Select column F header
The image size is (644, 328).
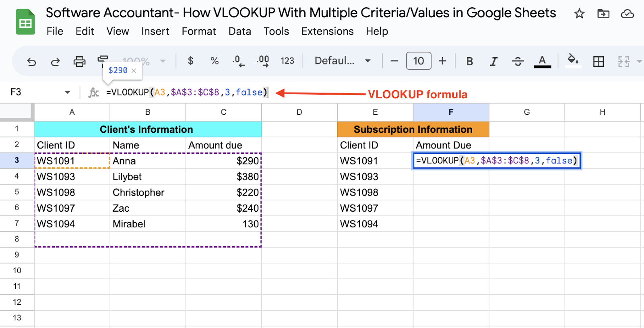pyautogui.click(x=451, y=112)
